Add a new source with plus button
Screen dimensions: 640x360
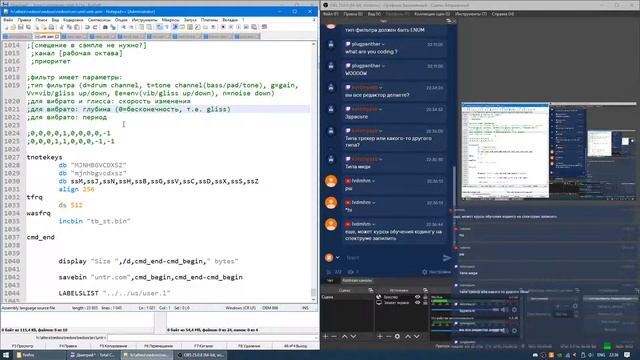click(x=380, y=336)
